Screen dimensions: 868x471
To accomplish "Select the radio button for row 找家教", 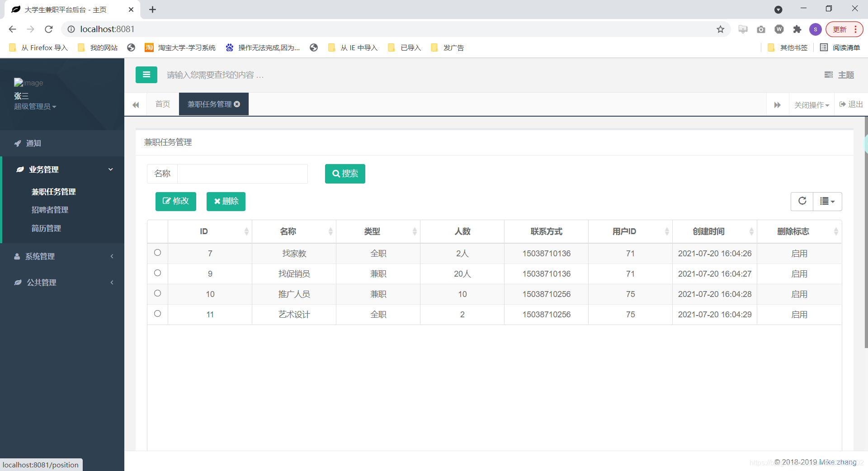I will (157, 253).
